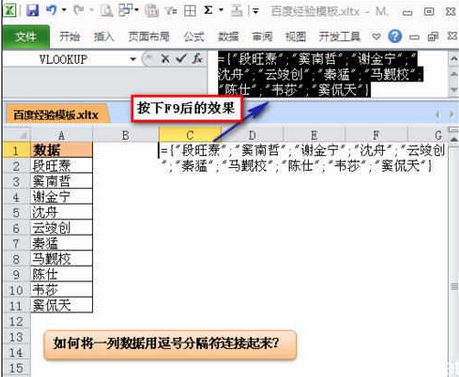
Task: Switch to the 数据 ribbon tab
Action: 228,36
